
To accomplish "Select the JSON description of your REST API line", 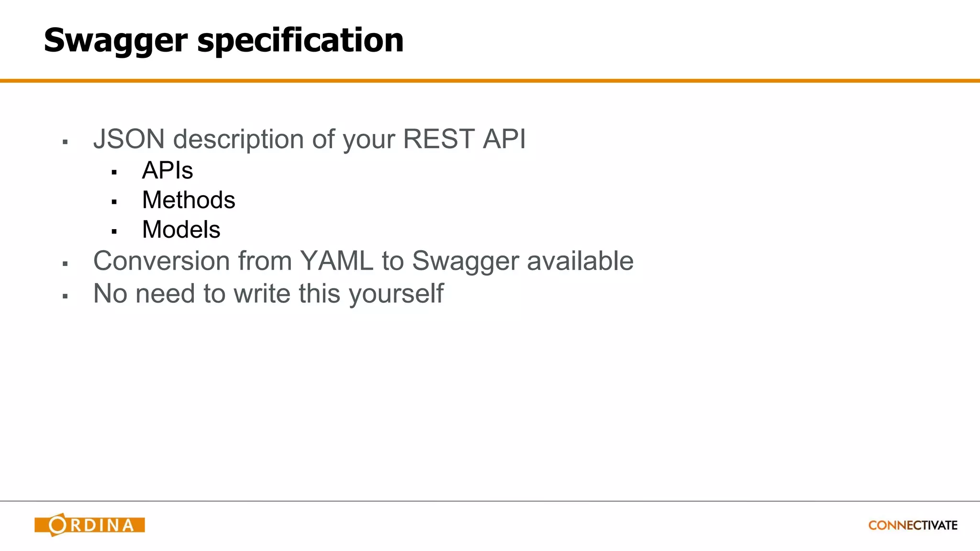I will (309, 139).
